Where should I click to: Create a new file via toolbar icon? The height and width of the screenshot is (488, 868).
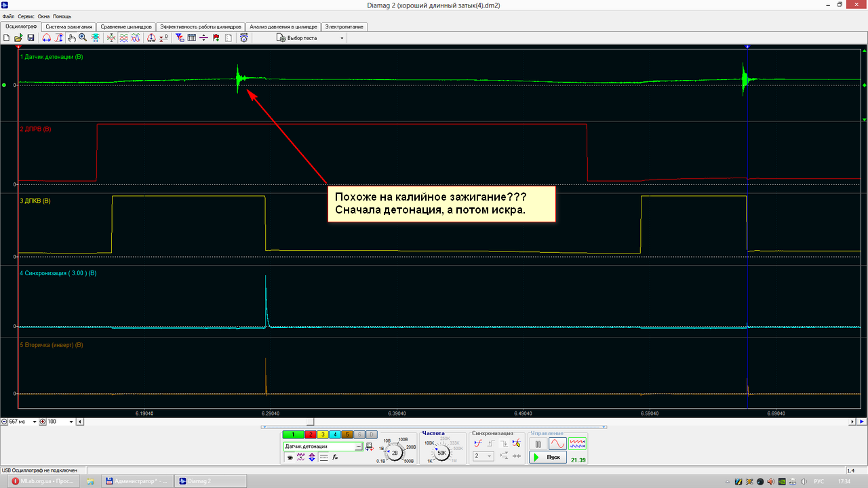pos(5,38)
